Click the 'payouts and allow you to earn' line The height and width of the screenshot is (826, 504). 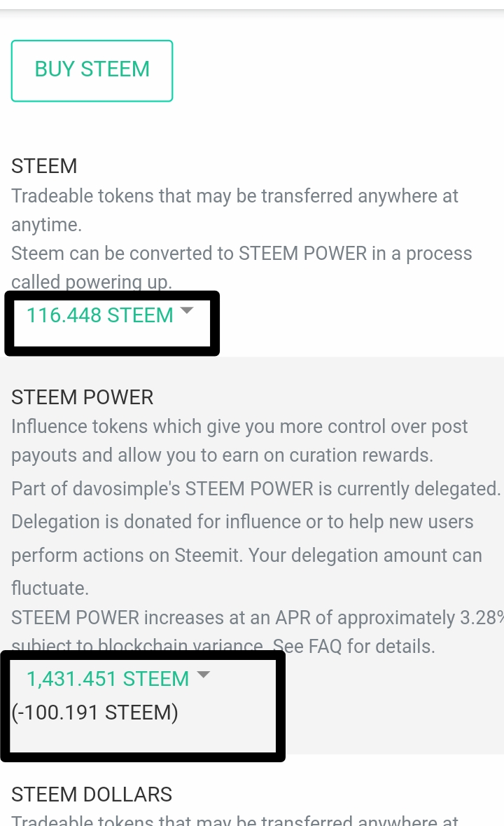tap(222, 455)
